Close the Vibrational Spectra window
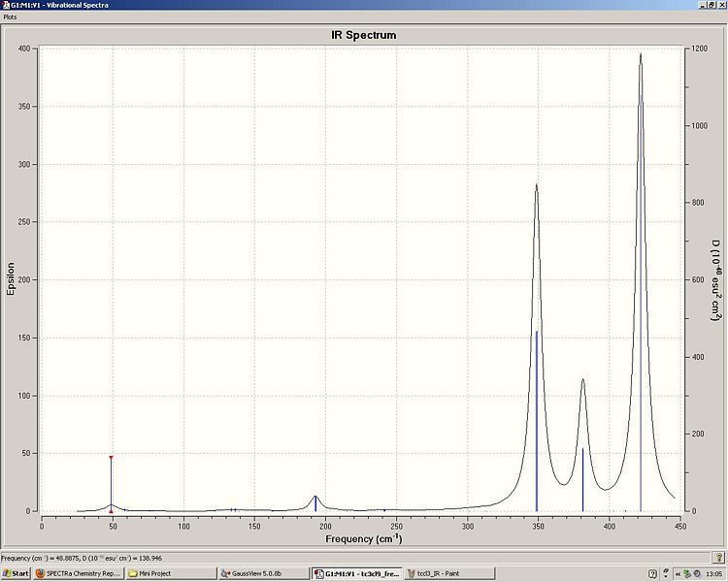This screenshot has height=582, width=728. (721, 5)
